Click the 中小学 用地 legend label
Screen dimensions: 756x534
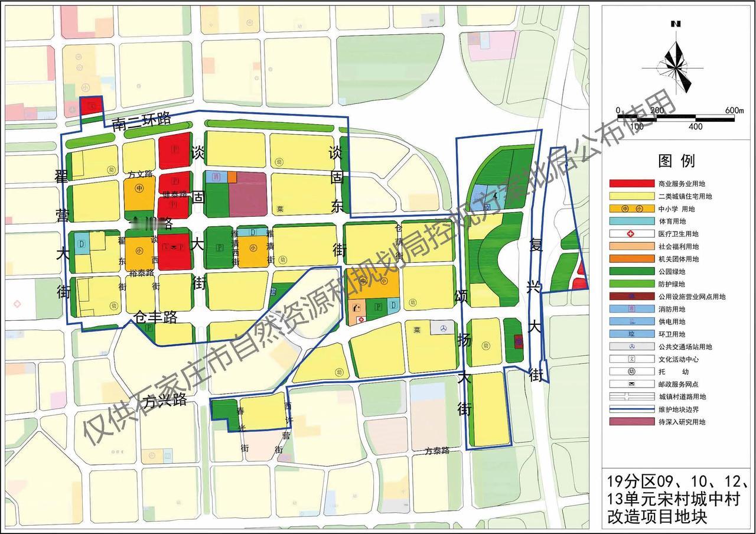tap(676, 209)
